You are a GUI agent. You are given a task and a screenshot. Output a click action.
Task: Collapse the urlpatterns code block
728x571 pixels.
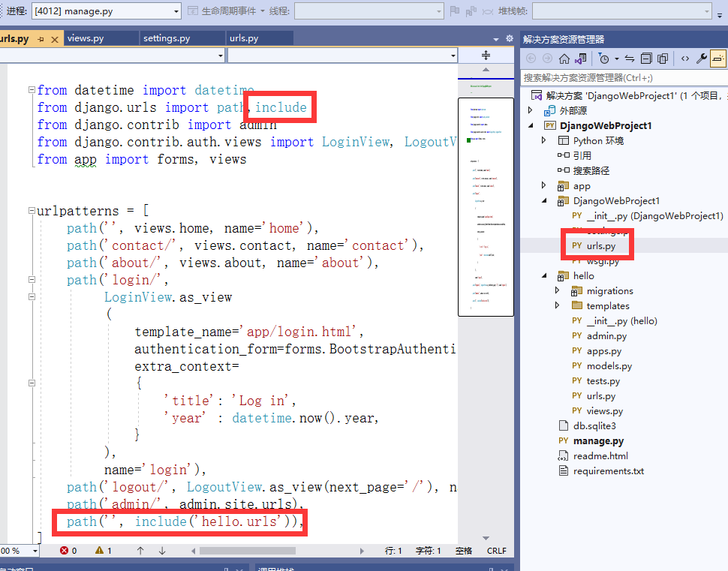click(x=31, y=211)
